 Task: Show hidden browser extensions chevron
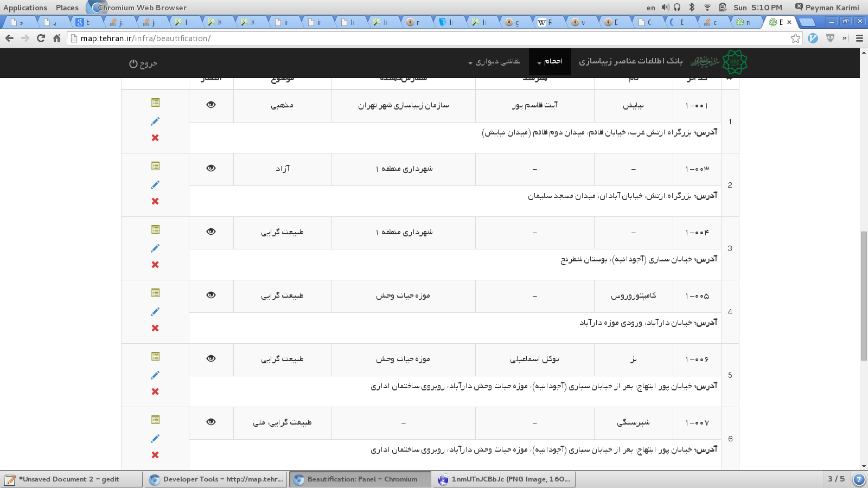click(x=844, y=38)
